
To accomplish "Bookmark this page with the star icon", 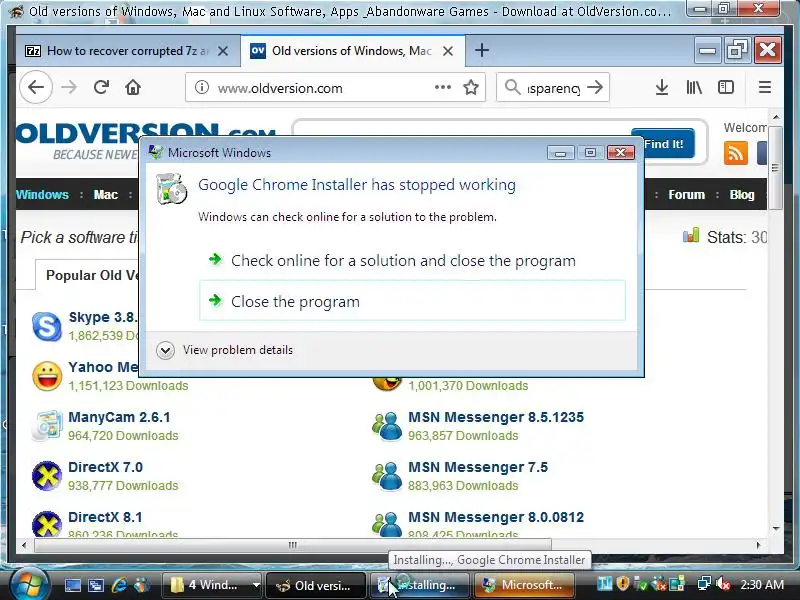I will [x=470, y=87].
